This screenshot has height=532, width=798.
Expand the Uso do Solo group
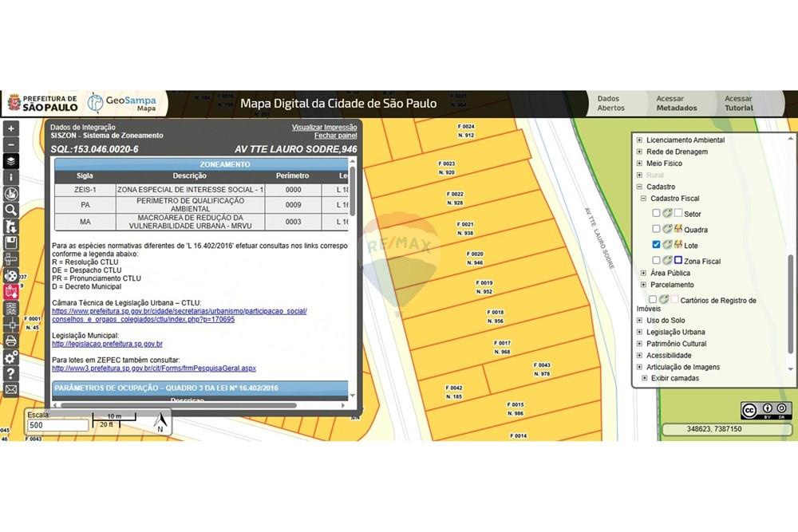click(x=639, y=320)
